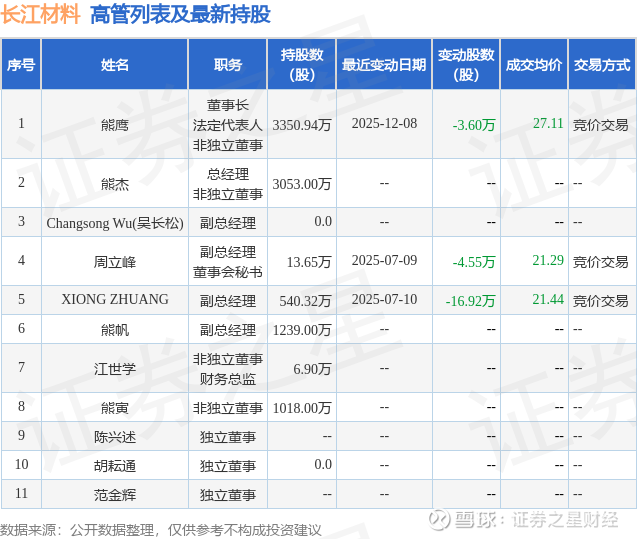Click the name 熊寅
The width and height of the screenshot is (637, 539).
click(x=115, y=408)
